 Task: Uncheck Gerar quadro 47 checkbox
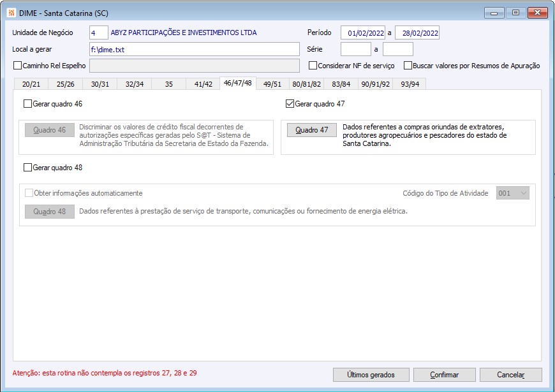point(290,104)
